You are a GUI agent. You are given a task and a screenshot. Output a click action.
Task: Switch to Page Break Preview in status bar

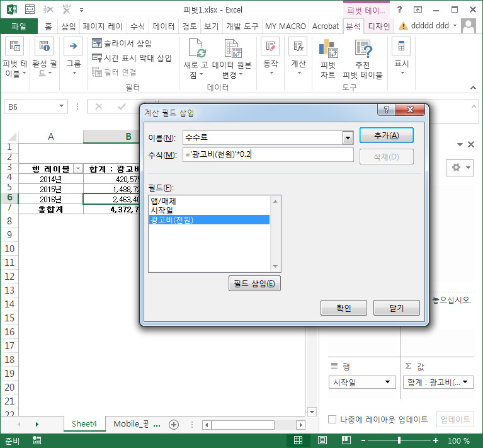(346, 440)
